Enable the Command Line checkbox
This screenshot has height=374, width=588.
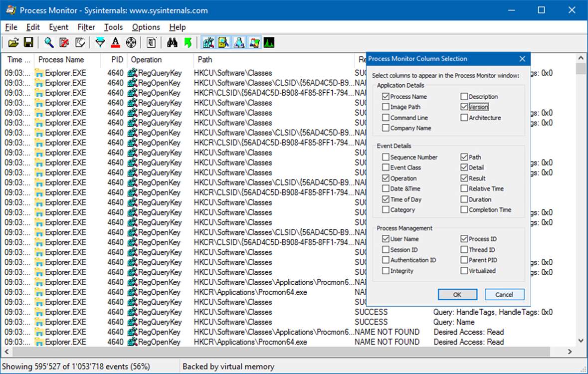pos(386,117)
